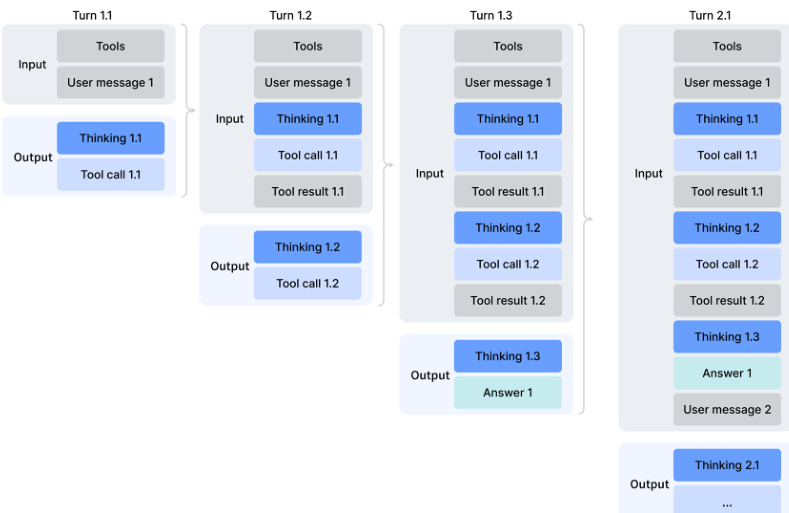This screenshot has height=513, width=789.
Task: Click the Turn 1.3 heading label
Action: point(490,15)
